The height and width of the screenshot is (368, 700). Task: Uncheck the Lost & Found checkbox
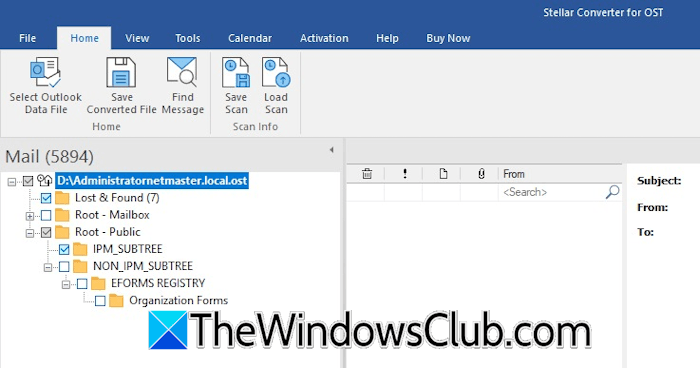[46, 198]
